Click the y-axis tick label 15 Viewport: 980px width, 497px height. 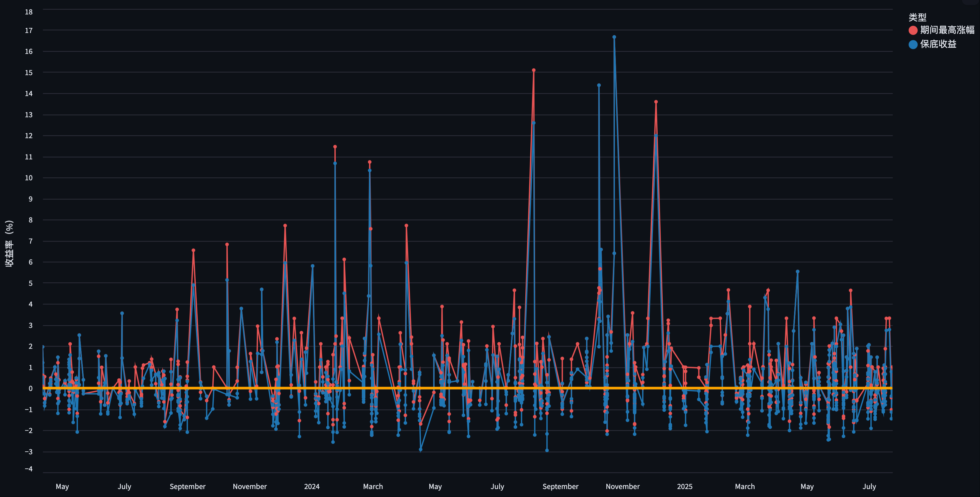coord(29,73)
